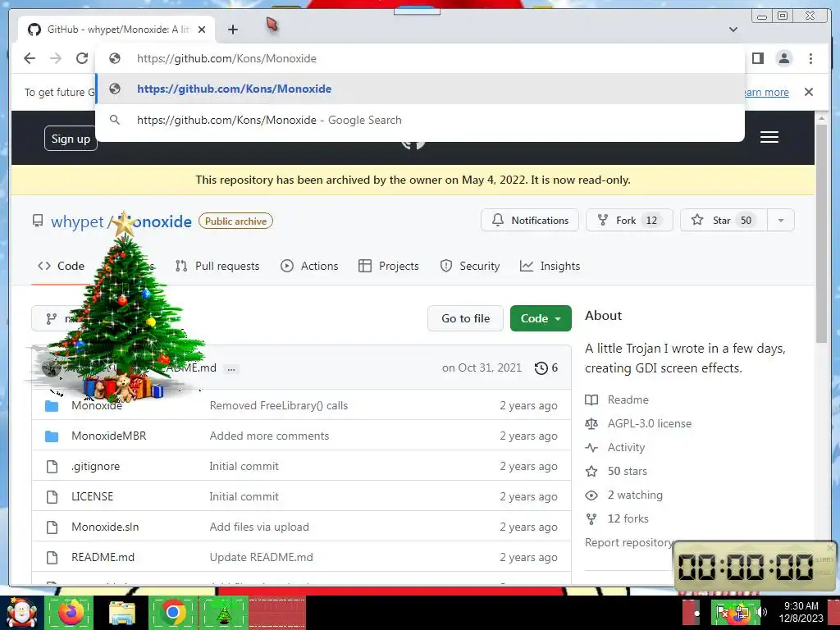The image size is (840, 630).
Task: Expand the commit message ellipsis
Action: 231,368
